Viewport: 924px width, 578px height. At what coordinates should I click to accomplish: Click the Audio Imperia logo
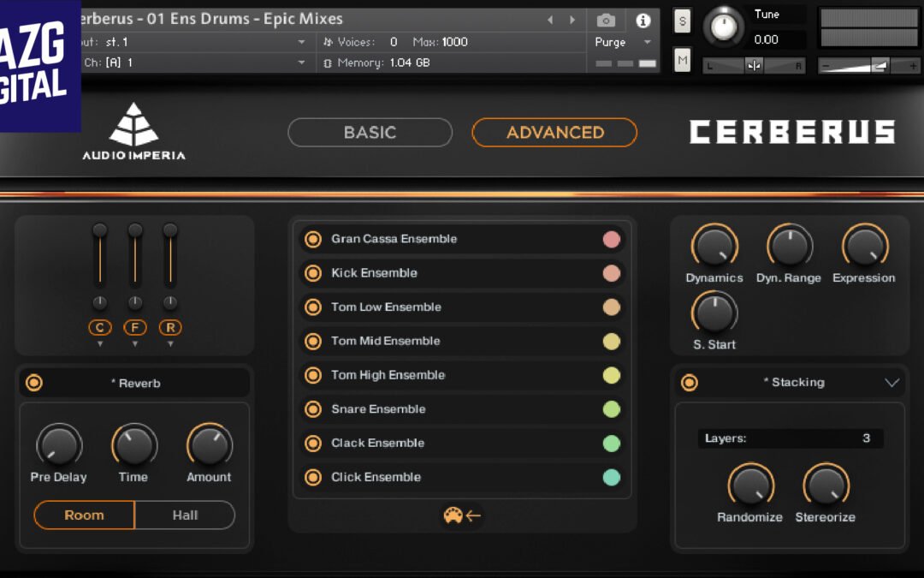(x=133, y=132)
